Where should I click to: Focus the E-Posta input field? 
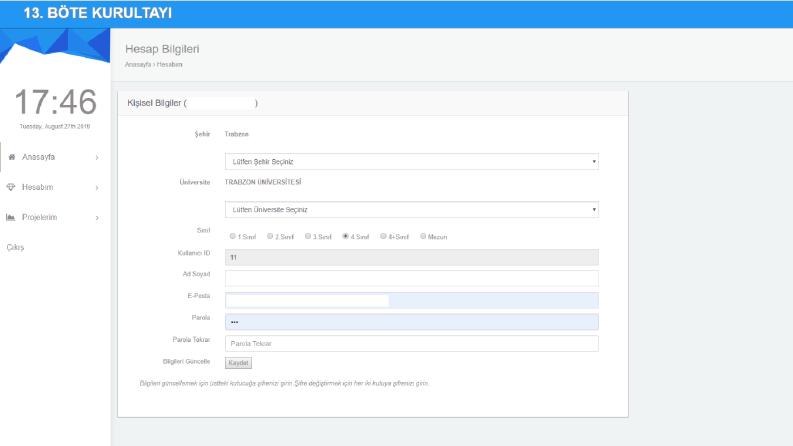pos(412,300)
